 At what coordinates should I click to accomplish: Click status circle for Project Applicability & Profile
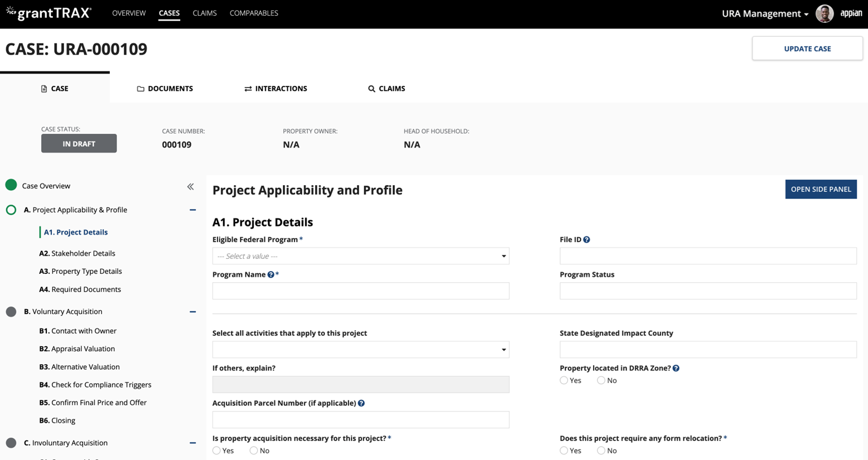tap(11, 210)
